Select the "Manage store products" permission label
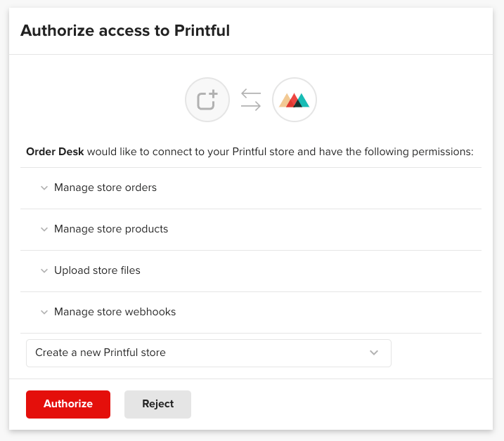Image resolution: width=504 pixels, height=441 pixels. tap(111, 230)
